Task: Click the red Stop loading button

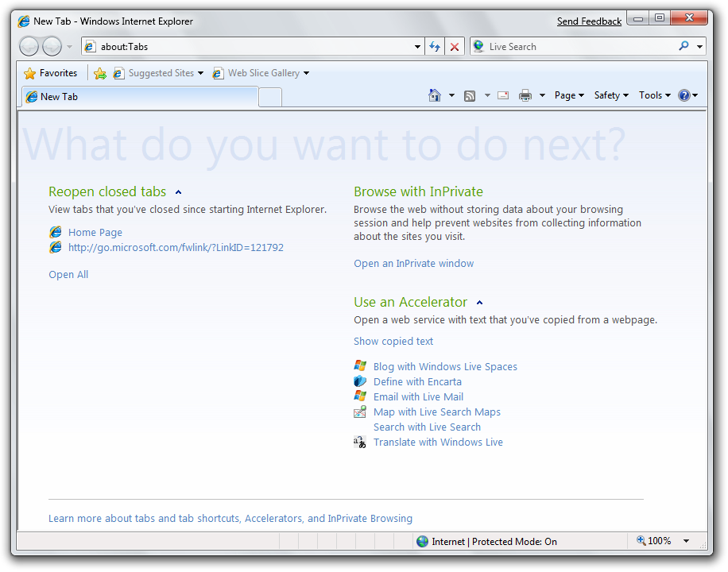Action: pos(455,47)
